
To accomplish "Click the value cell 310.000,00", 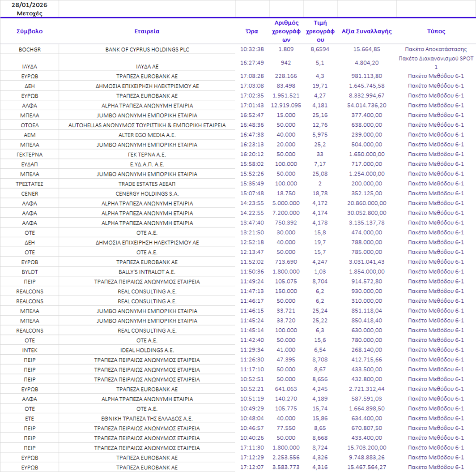I will pos(367,301).
